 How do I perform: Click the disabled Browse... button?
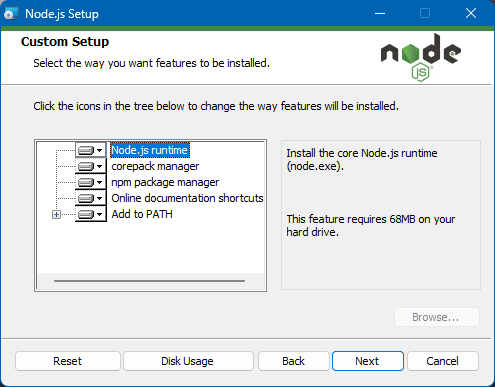(x=437, y=317)
